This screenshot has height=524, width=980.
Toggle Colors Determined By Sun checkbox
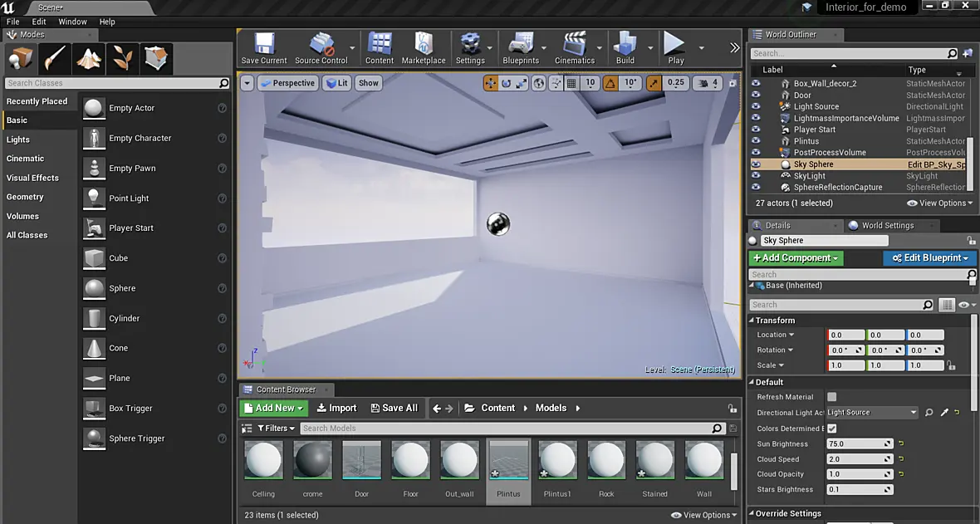coord(832,429)
